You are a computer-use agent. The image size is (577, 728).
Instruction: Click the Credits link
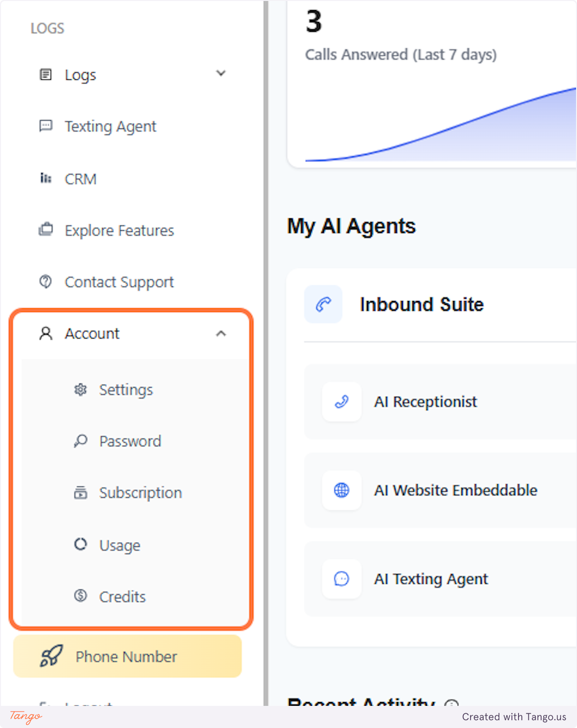point(123,596)
